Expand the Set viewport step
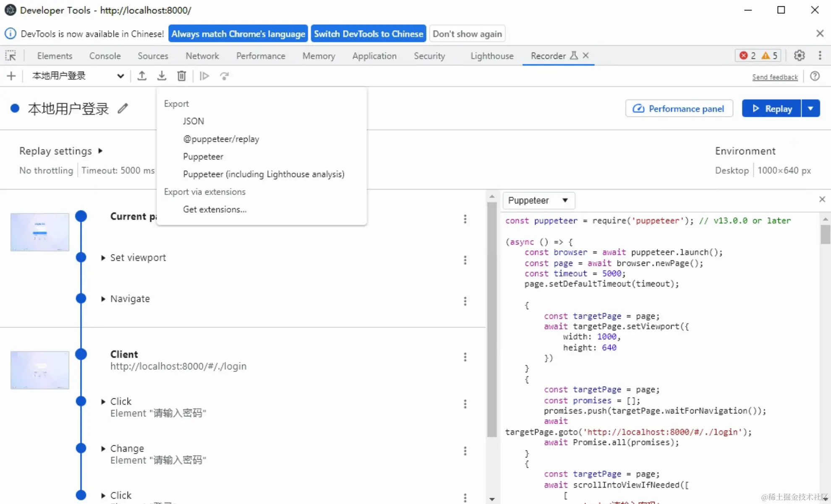 [103, 258]
